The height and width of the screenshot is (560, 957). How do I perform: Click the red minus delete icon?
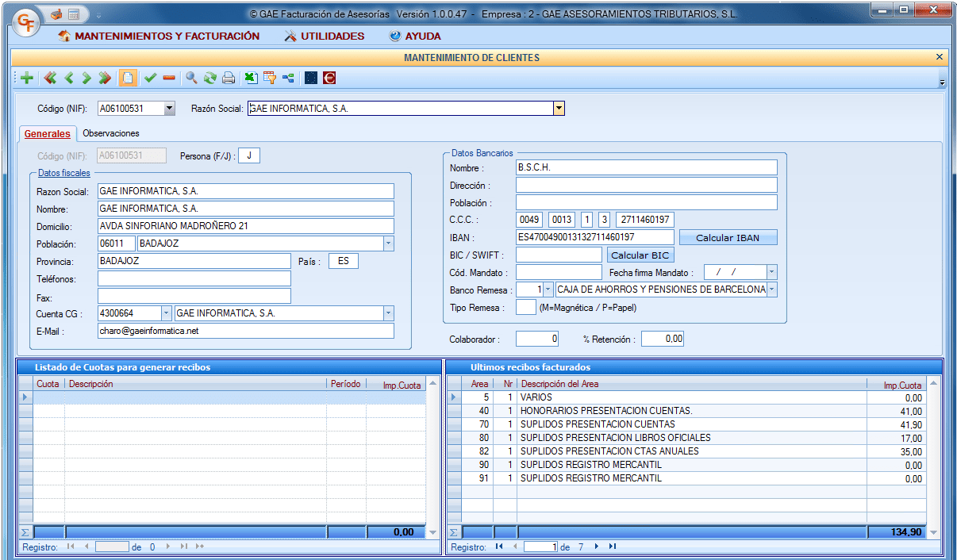tap(168, 78)
